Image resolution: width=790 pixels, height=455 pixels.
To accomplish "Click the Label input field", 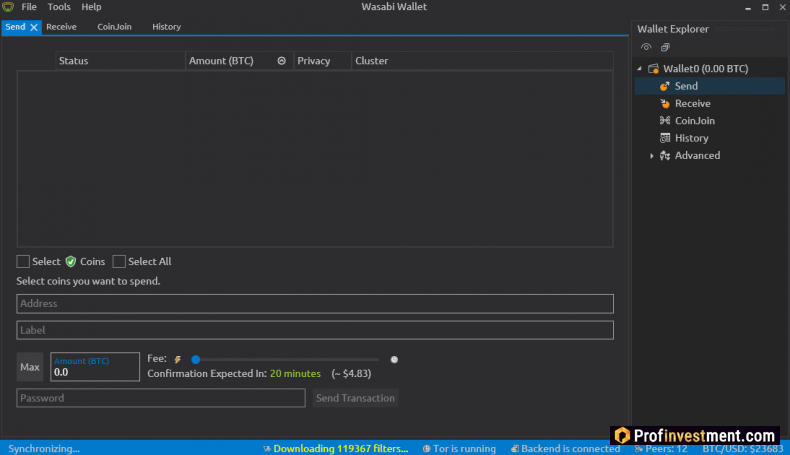I will (315, 330).
